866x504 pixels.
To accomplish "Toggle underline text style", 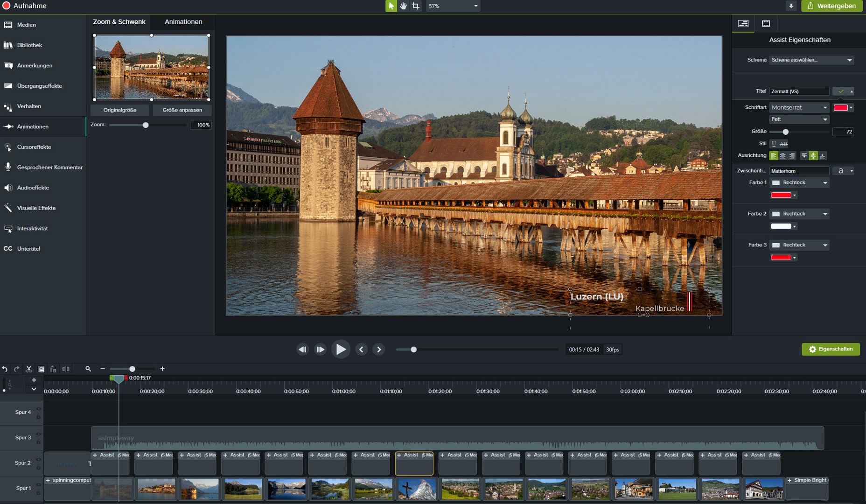I will tap(774, 144).
